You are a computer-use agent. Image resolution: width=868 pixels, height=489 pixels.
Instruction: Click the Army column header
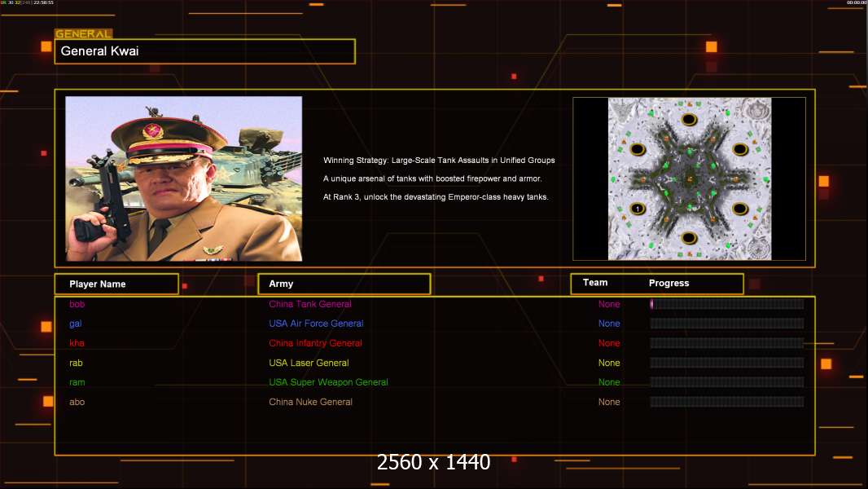pos(344,284)
